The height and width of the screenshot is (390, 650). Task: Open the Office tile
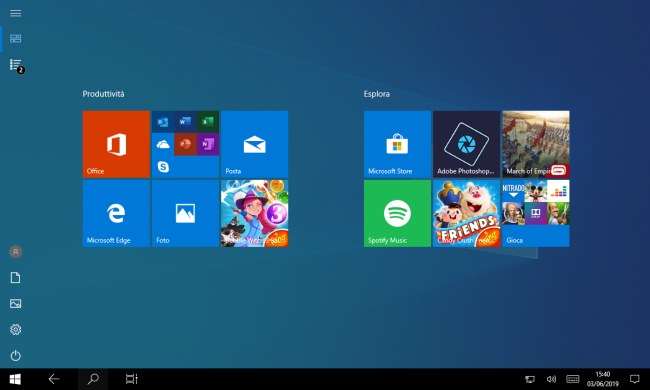[x=116, y=144]
